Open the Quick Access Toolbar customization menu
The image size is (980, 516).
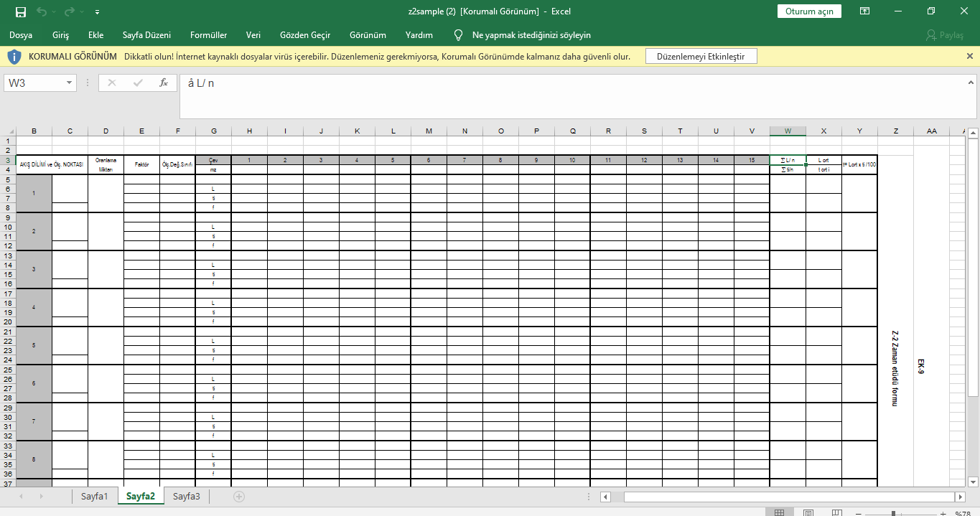click(97, 11)
